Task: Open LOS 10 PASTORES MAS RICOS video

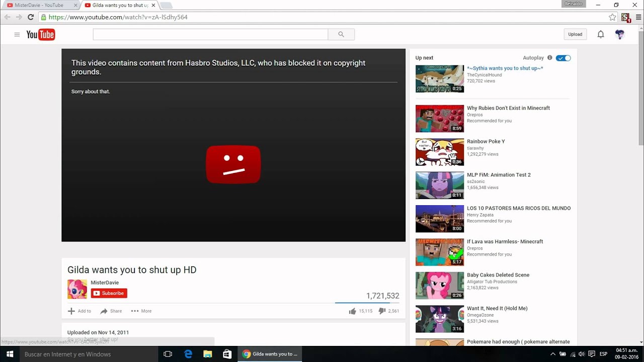Action: tap(519, 208)
